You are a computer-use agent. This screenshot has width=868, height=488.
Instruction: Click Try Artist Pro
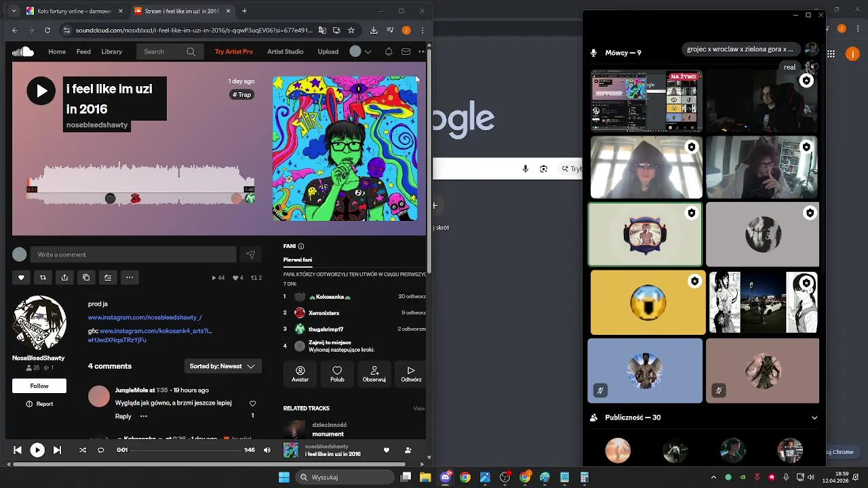(234, 52)
